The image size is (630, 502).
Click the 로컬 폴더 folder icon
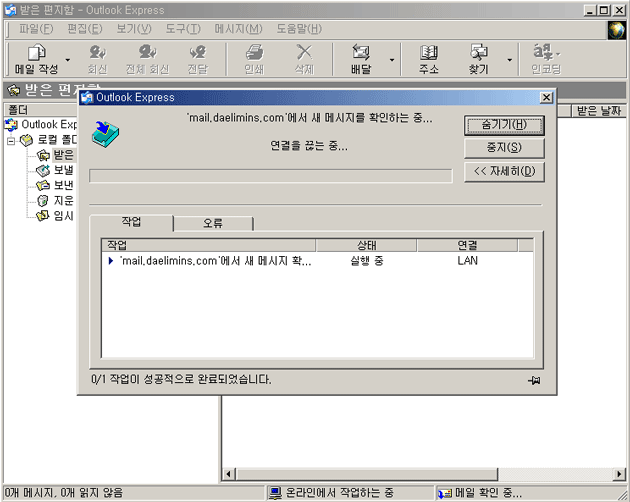(x=27, y=140)
